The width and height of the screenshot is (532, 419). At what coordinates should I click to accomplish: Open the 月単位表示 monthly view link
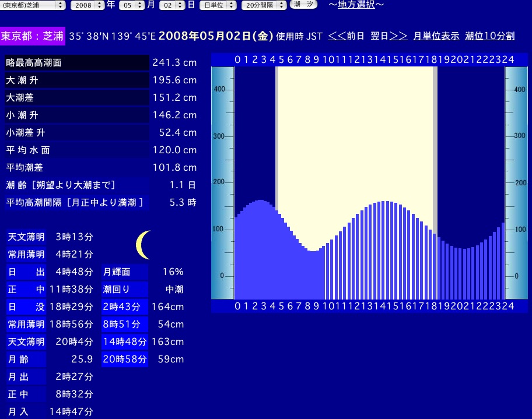click(436, 36)
